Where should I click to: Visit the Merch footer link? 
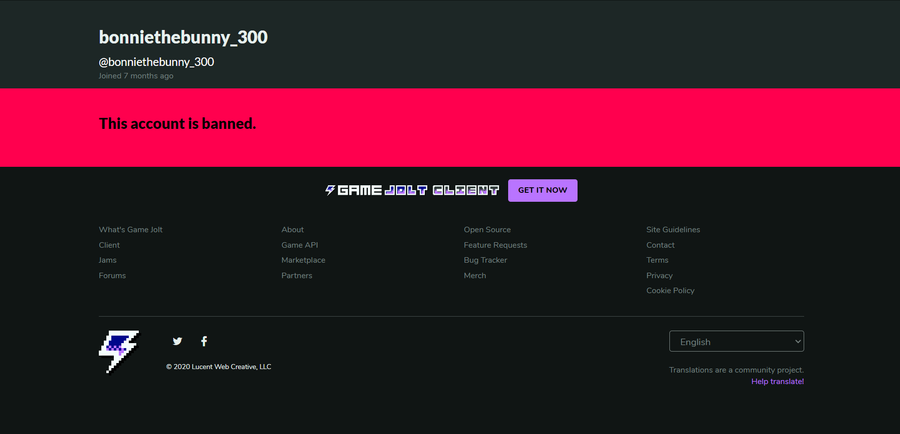click(475, 276)
